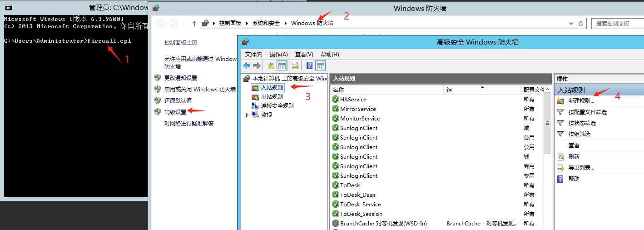Image resolution: width=644 pixels, height=230 pixels.
Task: Click the export icon beside 导出列表
Action: (x=560, y=168)
